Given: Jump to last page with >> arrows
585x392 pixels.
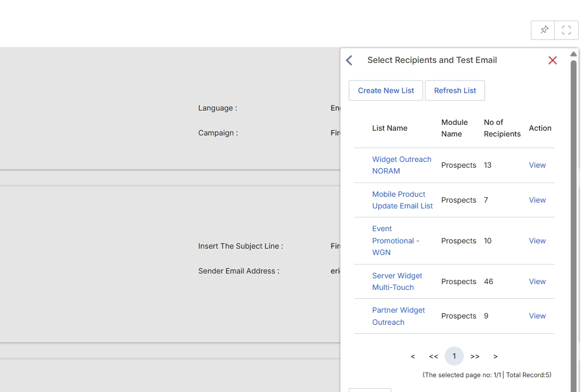Looking at the screenshot, I should point(474,357).
